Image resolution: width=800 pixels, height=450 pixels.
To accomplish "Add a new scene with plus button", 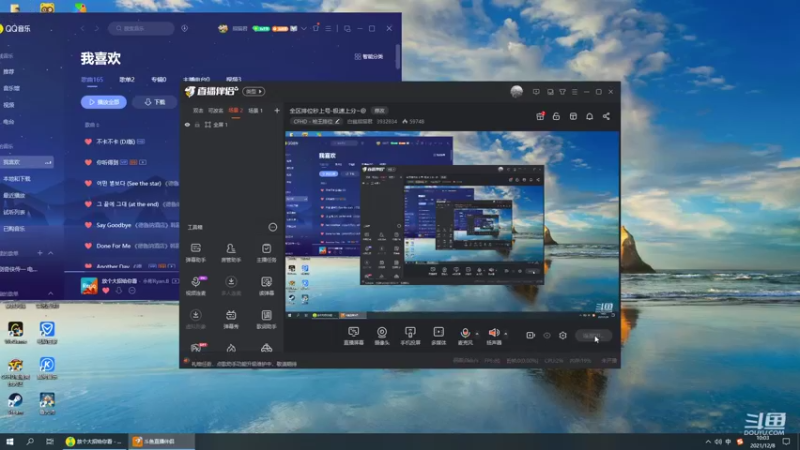I will [x=277, y=110].
